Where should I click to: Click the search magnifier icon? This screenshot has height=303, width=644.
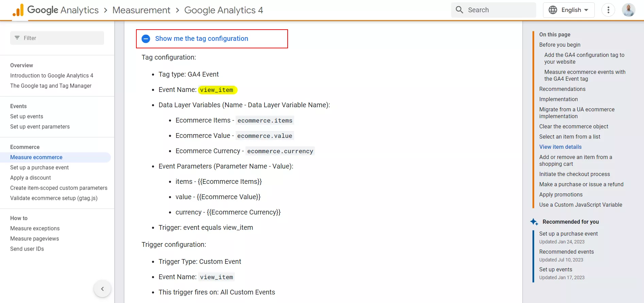(x=459, y=10)
